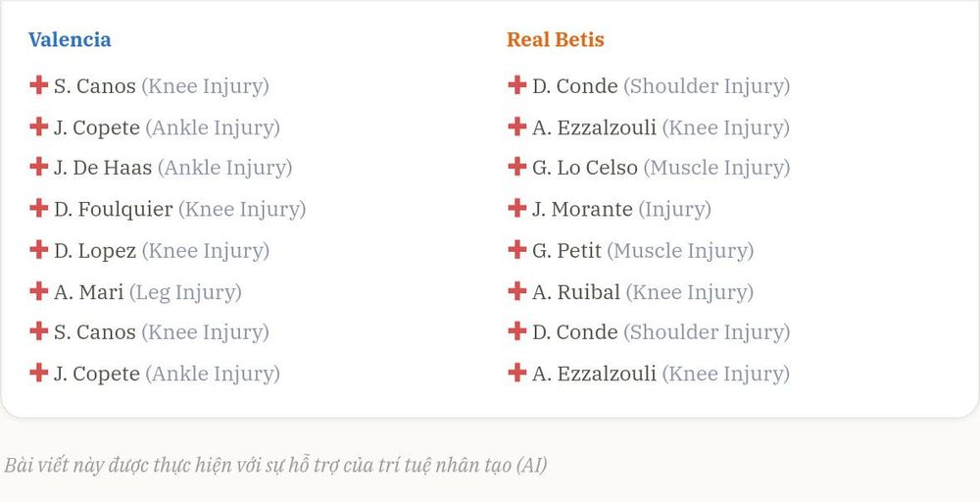Select player name J. De Haas
Viewport: 980px width, 502px height.
(103, 169)
